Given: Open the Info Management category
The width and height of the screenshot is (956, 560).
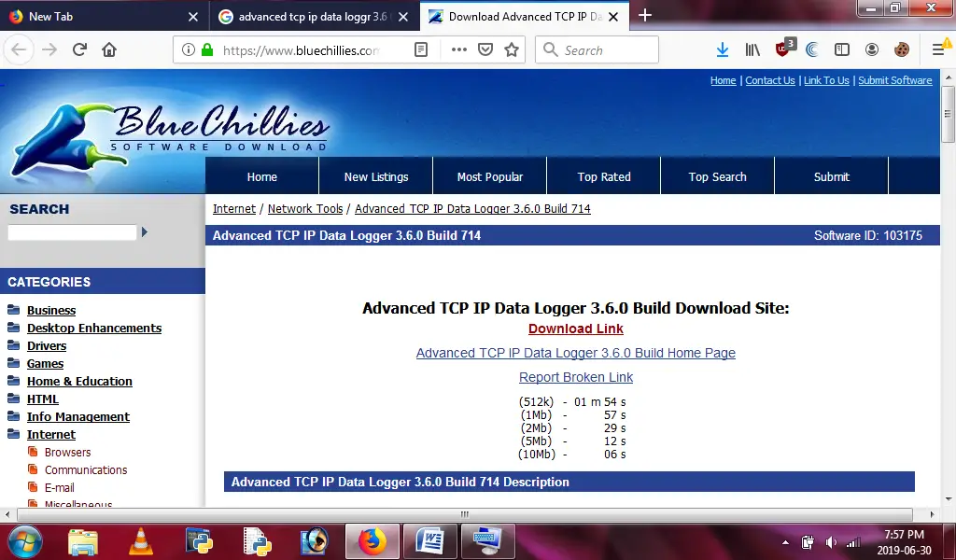Looking at the screenshot, I should pos(78,416).
